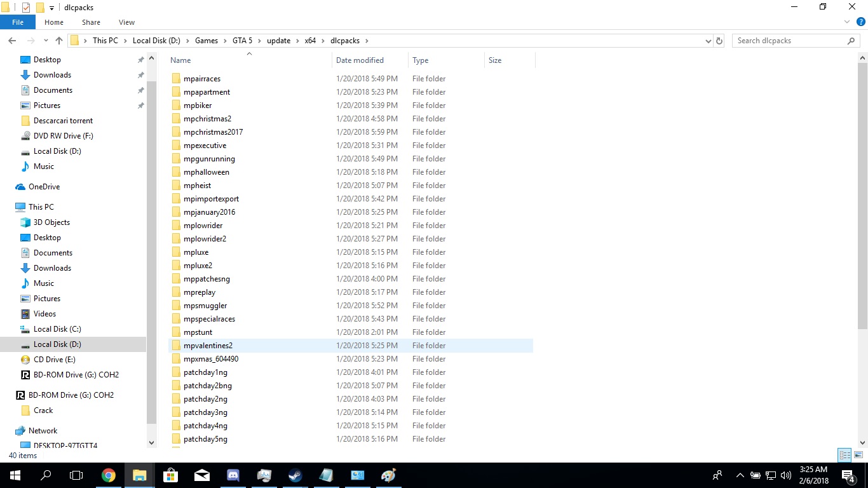Viewport: 868px width, 488px height.
Task: Select CD Drive (E:) in navigation pane
Action: pyautogui.click(x=54, y=360)
